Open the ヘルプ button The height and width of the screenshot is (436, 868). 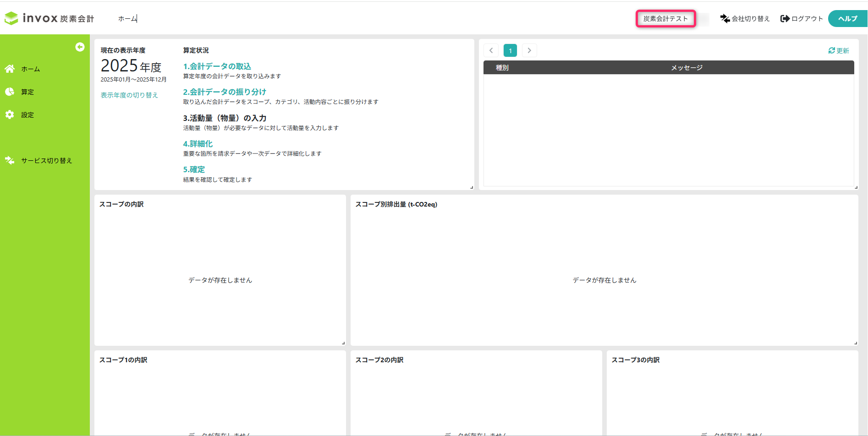847,18
